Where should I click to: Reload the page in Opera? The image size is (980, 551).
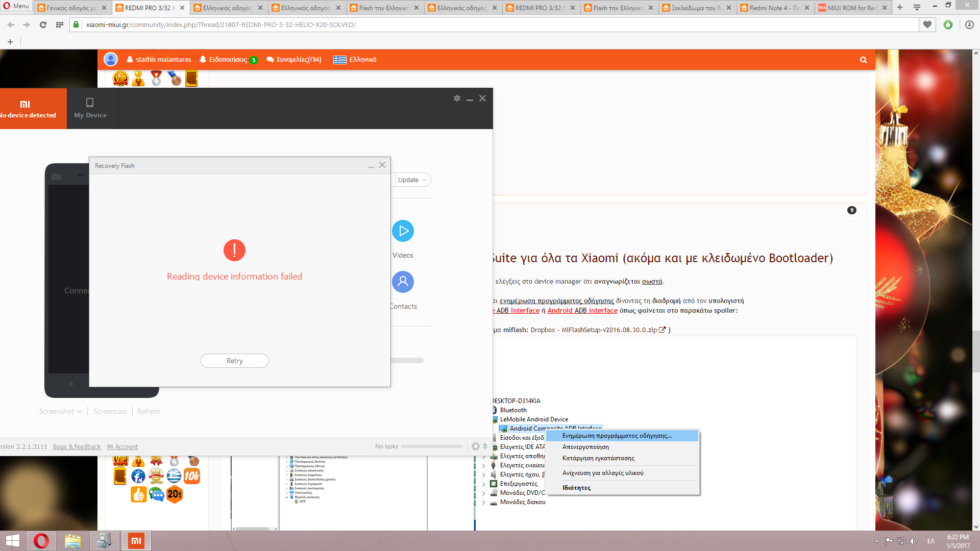click(43, 24)
